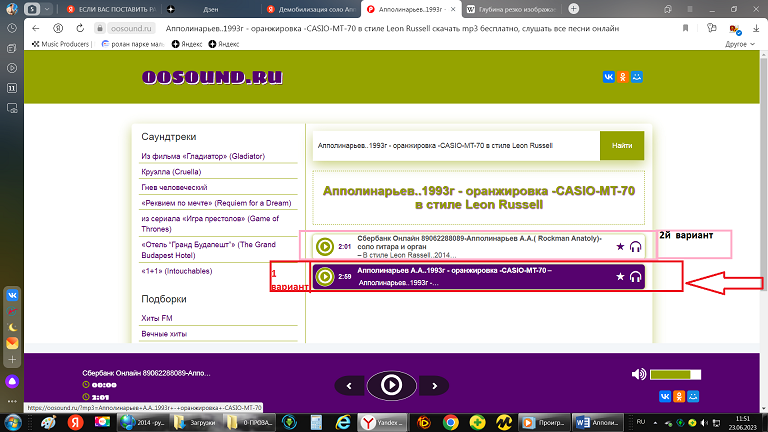Open Yandex home button in toolbar
The image size is (768, 432).
click(58, 28)
